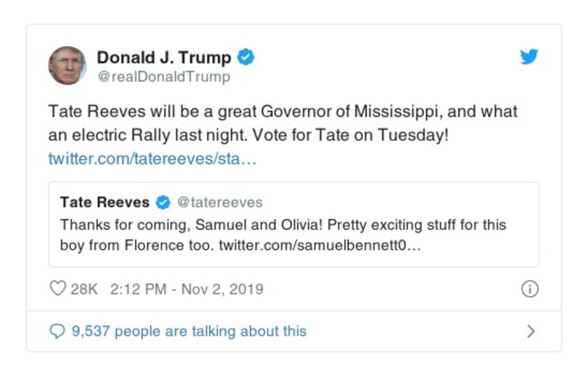Click verified badge beside Tate Reeves
The height and width of the screenshot is (378, 588).
(x=164, y=203)
